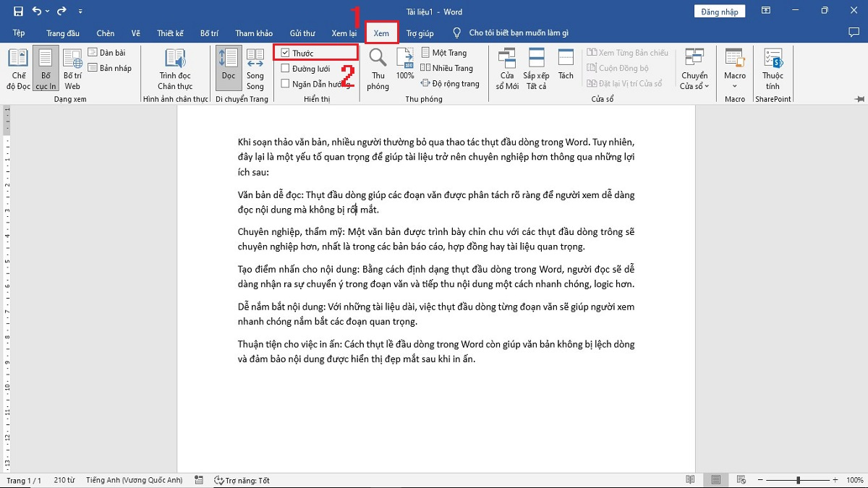The width and height of the screenshot is (868, 488).
Task: Click the macro recording status bar icon
Action: 199,480
